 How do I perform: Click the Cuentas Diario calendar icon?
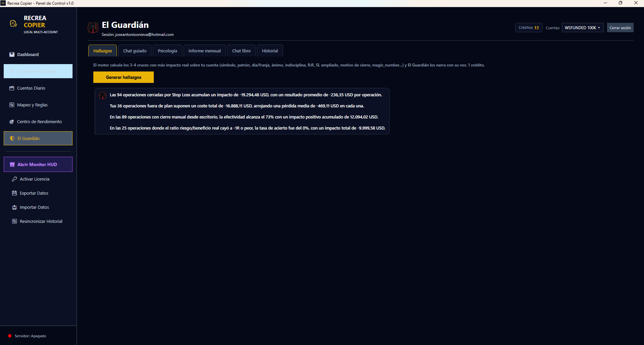pyautogui.click(x=12, y=88)
